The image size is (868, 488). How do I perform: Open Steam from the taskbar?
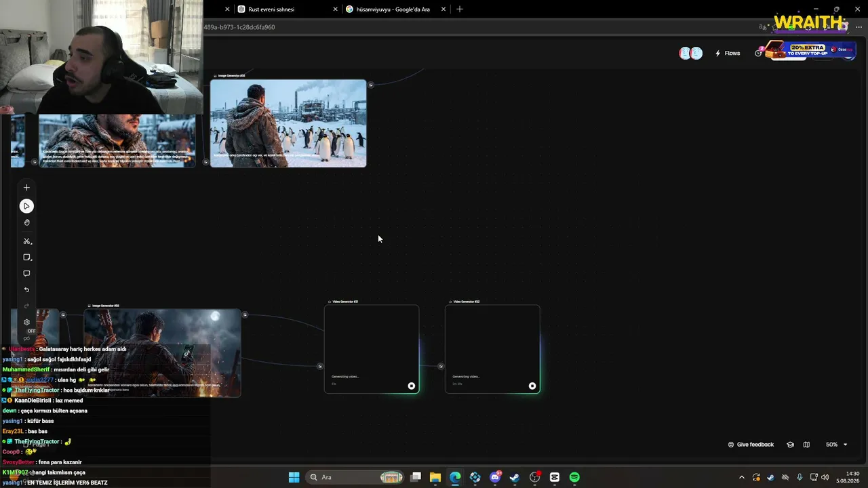pyautogui.click(x=515, y=477)
